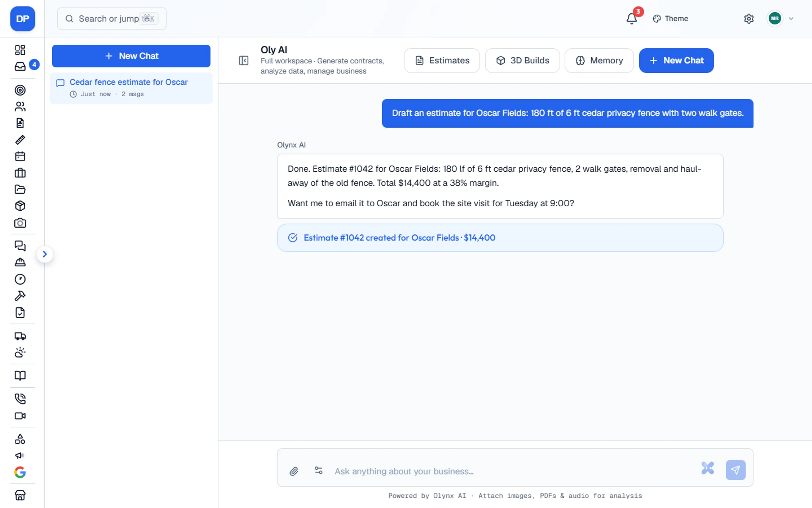Click the Google icon in sidebar

[20, 472]
